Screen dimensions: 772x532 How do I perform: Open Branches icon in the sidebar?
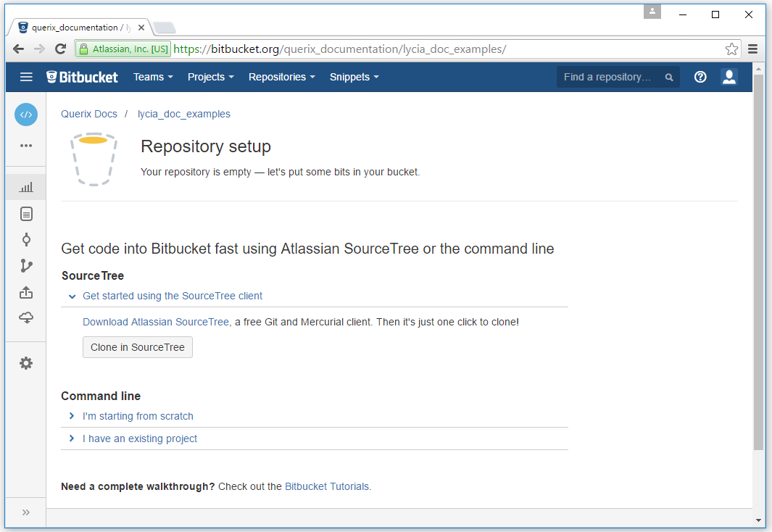pos(26,266)
